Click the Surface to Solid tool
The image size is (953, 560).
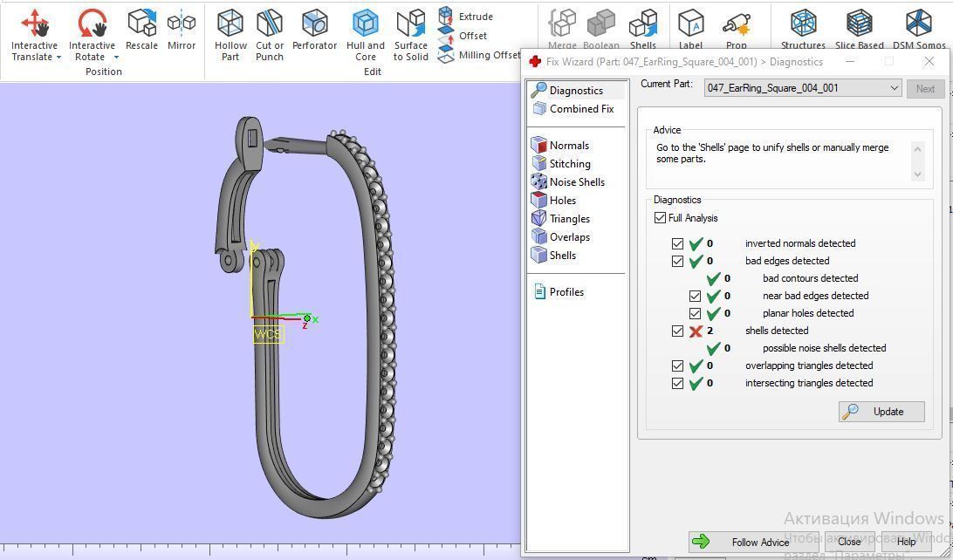[411, 35]
